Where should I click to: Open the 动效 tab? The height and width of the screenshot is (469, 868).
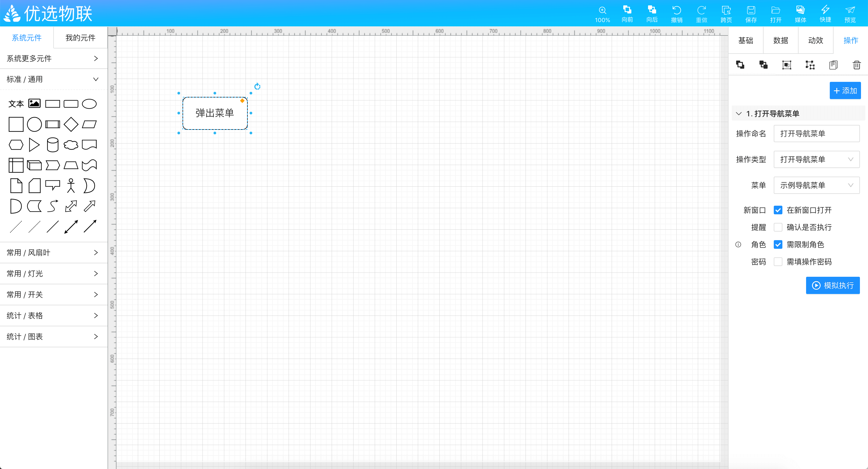(x=815, y=40)
